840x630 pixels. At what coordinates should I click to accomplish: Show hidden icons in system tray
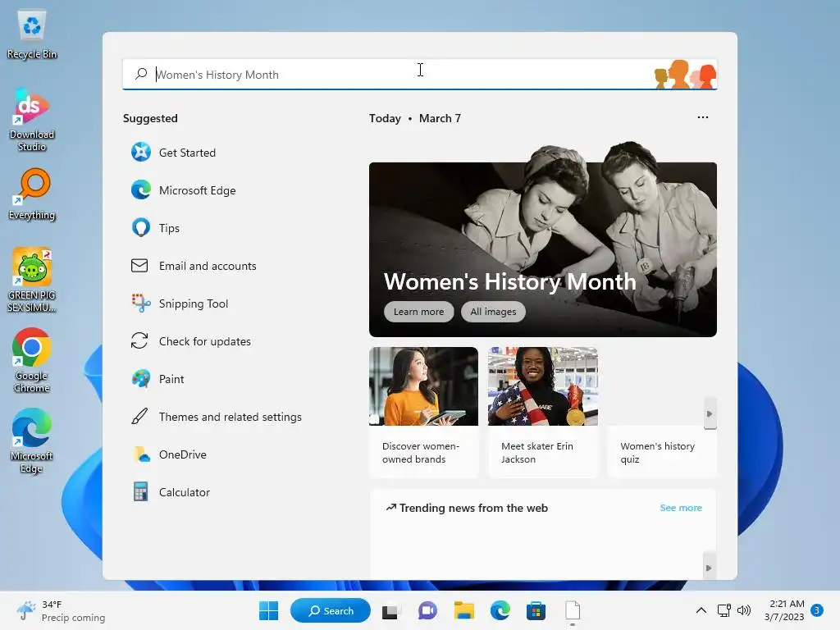[x=701, y=610]
